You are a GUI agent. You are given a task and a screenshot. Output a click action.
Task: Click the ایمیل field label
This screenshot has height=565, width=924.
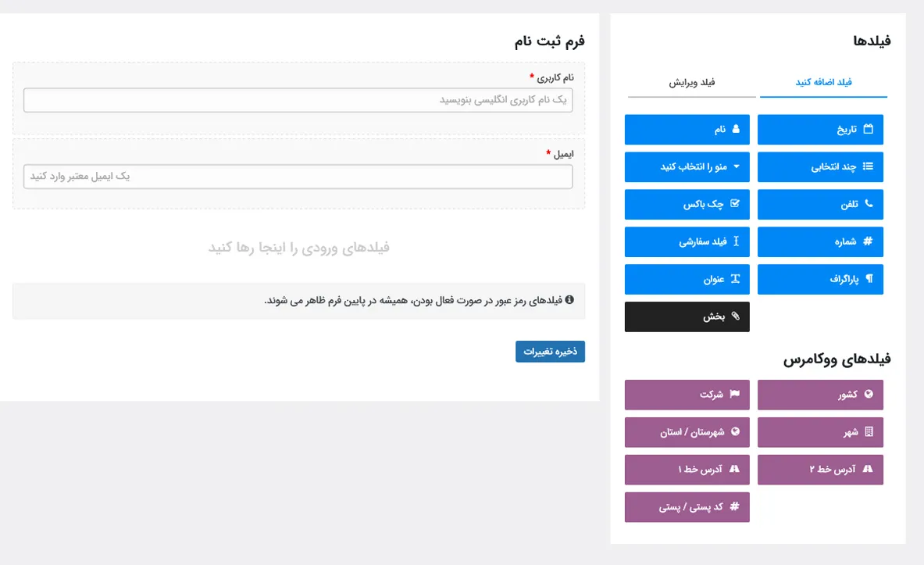point(563,154)
